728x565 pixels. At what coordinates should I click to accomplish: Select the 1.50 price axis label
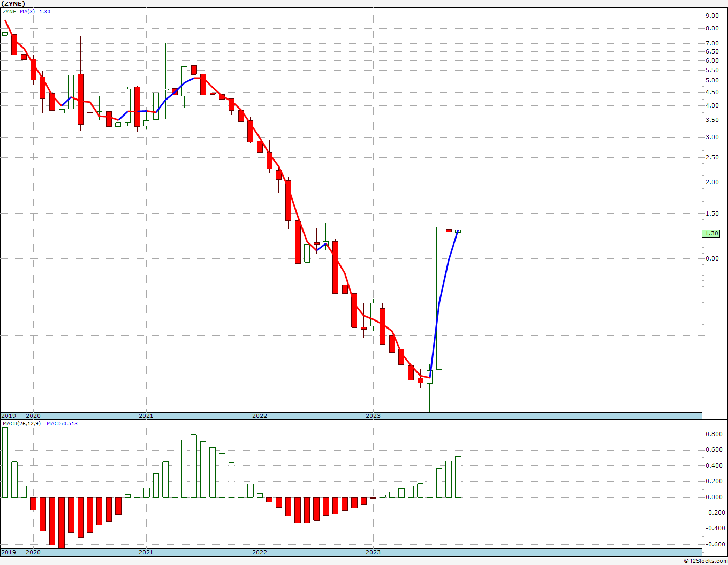tap(711, 213)
